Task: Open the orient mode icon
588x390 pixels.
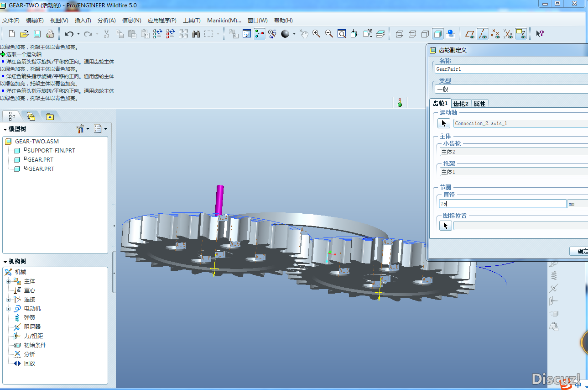Action: coord(272,34)
